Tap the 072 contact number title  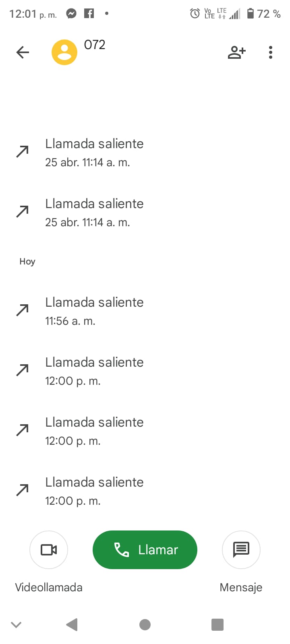pyautogui.click(x=95, y=45)
